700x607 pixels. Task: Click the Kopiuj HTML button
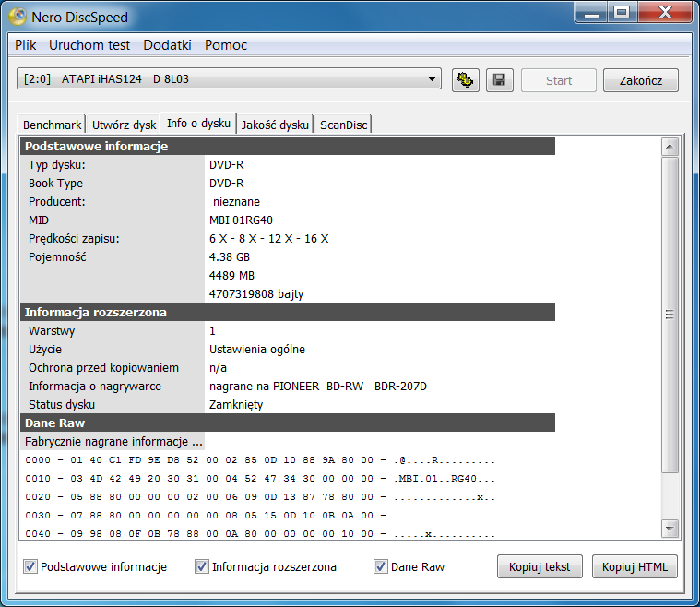pyautogui.click(x=635, y=566)
